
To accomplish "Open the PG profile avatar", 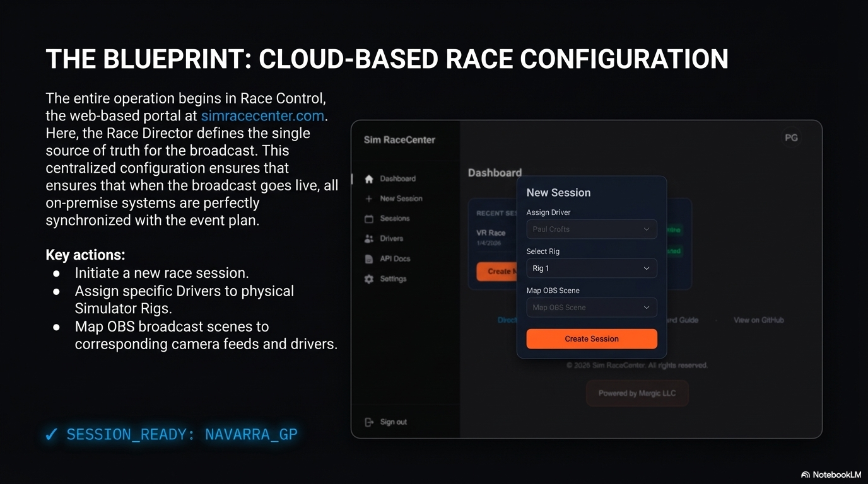I will click(x=791, y=137).
